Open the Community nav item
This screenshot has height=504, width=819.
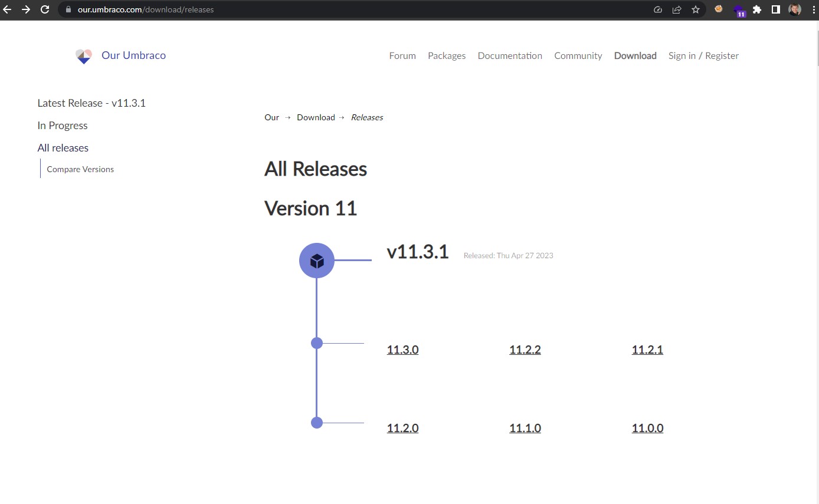coord(578,55)
